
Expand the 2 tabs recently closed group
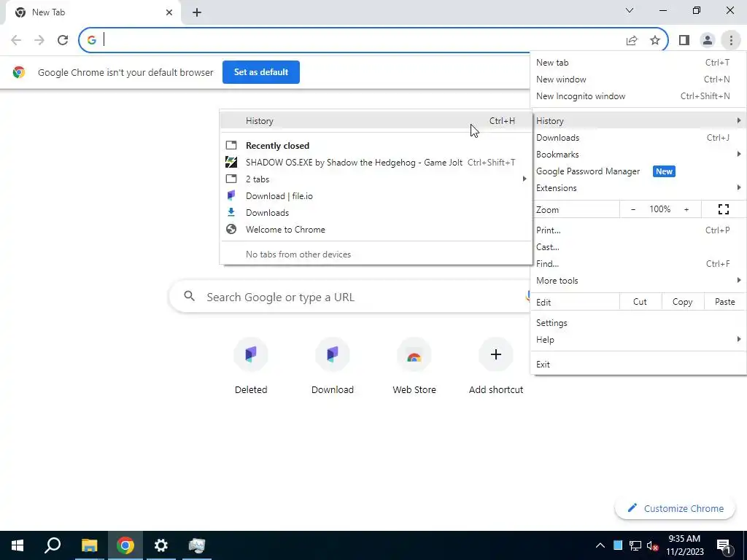pos(376,179)
